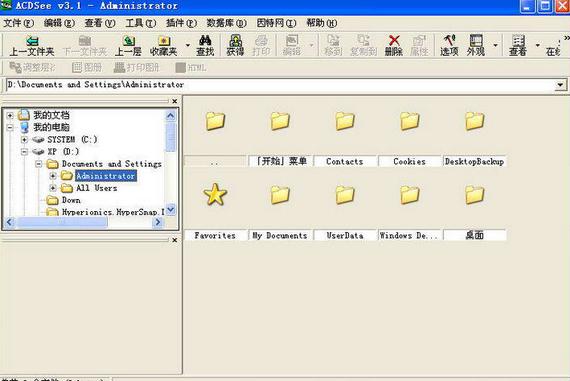Click the parent directory '..' folder
This screenshot has height=381, width=570.
click(x=215, y=121)
